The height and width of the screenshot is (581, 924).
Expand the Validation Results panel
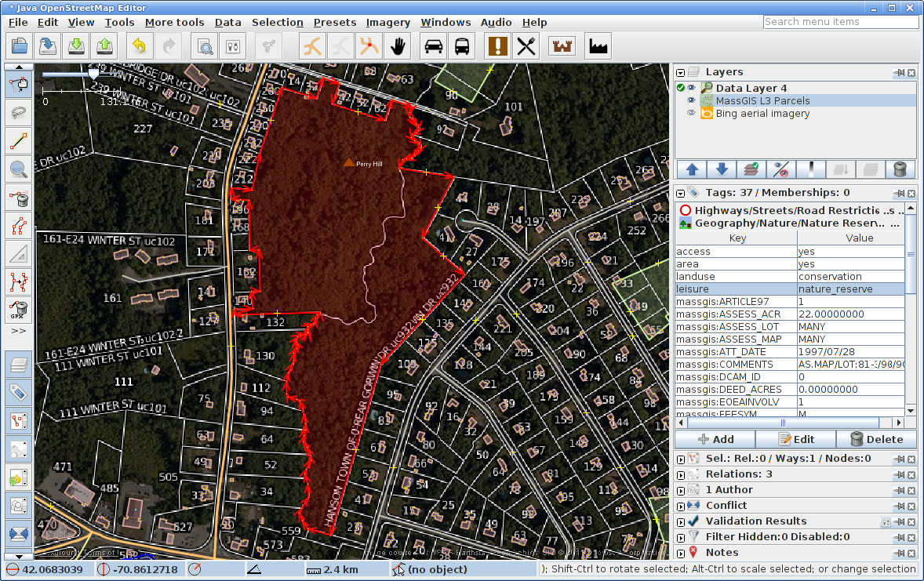pyautogui.click(x=681, y=521)
